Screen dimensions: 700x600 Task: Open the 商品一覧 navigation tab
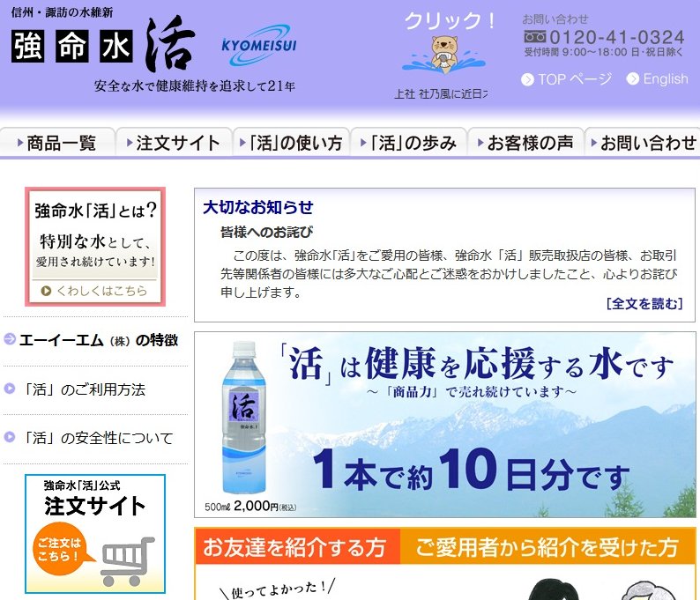58,143
